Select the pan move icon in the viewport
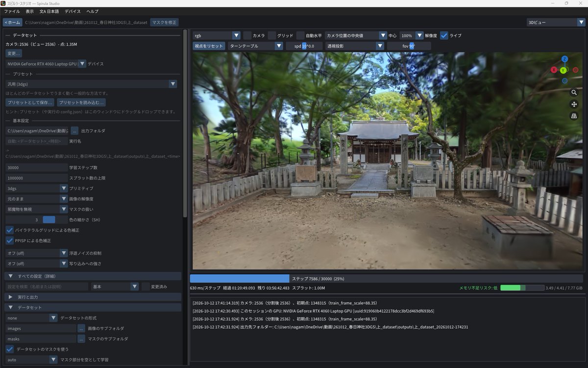 point(574,104)
